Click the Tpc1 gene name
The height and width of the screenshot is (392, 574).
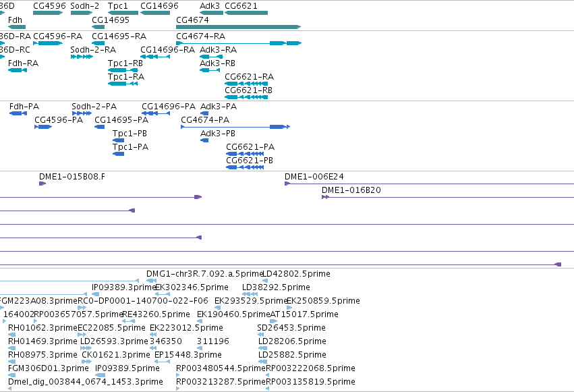click(x=118, y=6)
